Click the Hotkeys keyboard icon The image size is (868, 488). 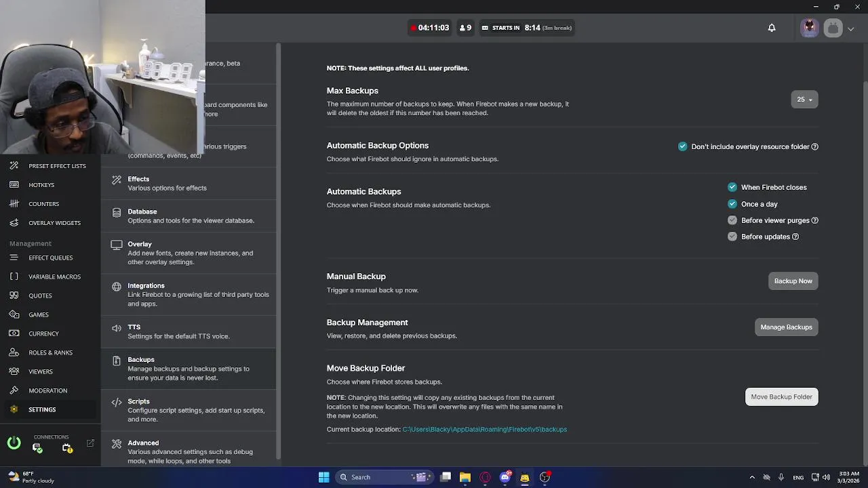click(14, 184)
